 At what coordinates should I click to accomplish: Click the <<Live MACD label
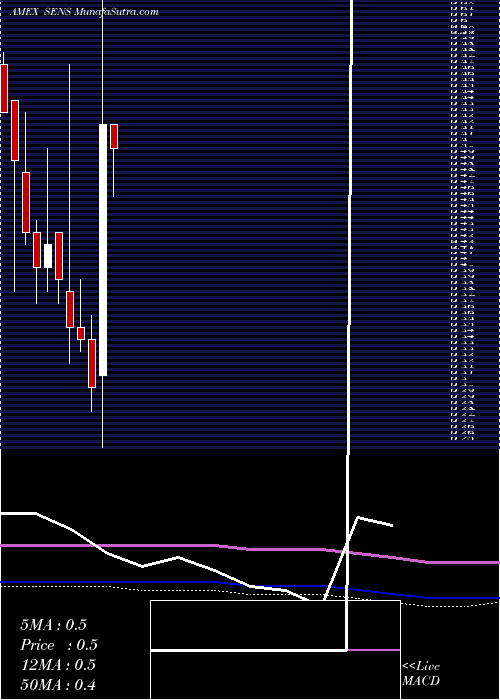pyautogui.click(x=421, y=673)
